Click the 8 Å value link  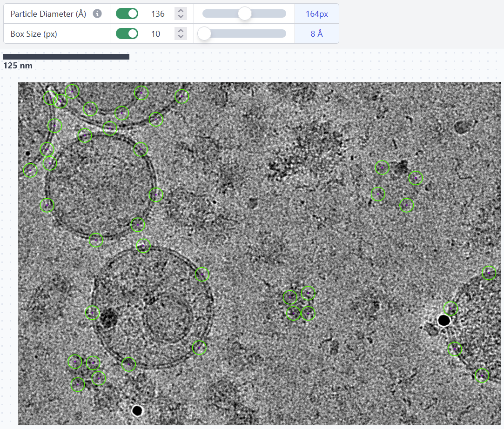tap(316, 34)
